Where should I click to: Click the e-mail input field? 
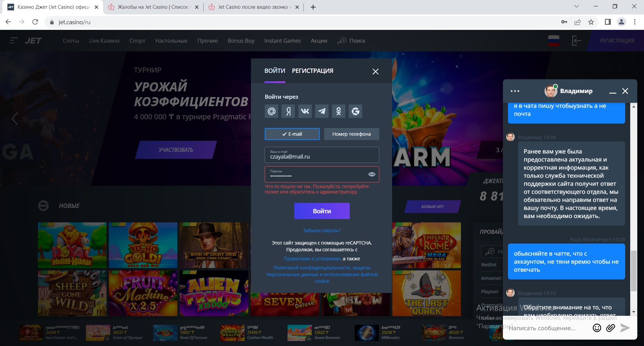(322, 155)
